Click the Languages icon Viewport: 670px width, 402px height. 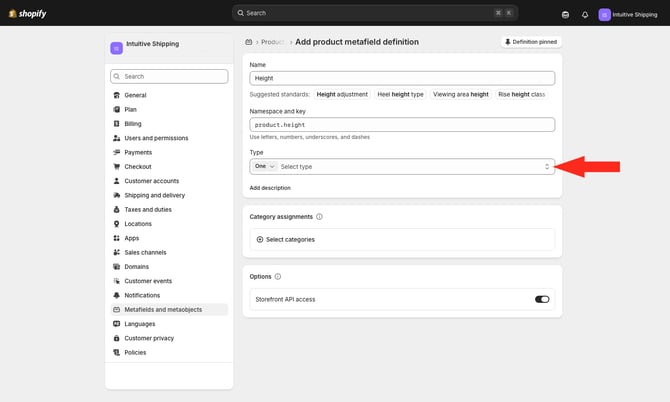(x=116, y=324)
